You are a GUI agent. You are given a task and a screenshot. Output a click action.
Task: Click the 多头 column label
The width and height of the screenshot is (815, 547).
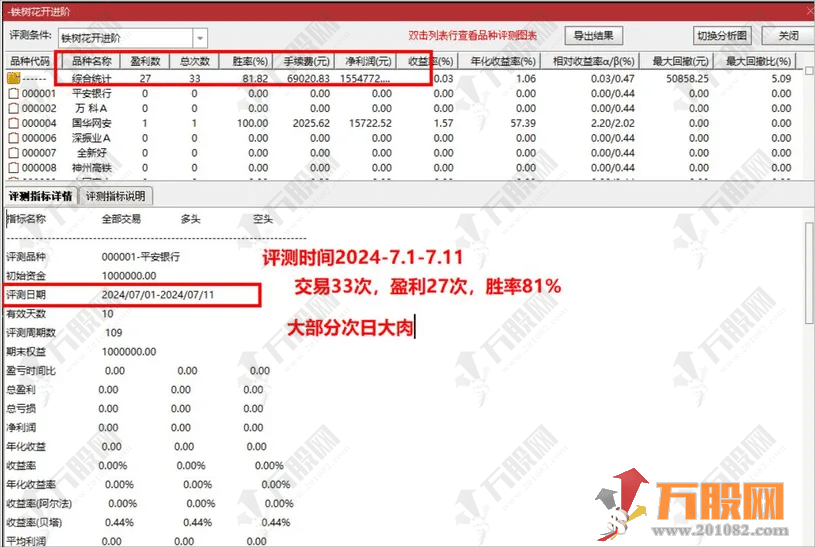[190, 219]
